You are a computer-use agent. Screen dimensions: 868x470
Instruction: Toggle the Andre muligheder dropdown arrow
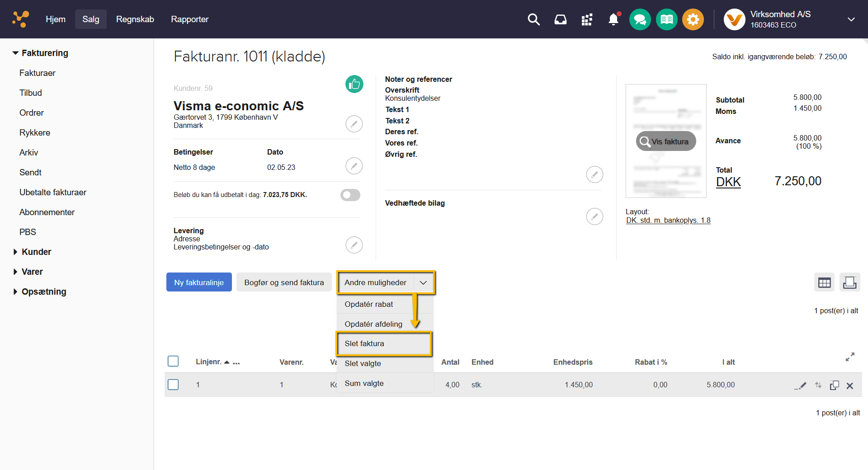(423, 282)
